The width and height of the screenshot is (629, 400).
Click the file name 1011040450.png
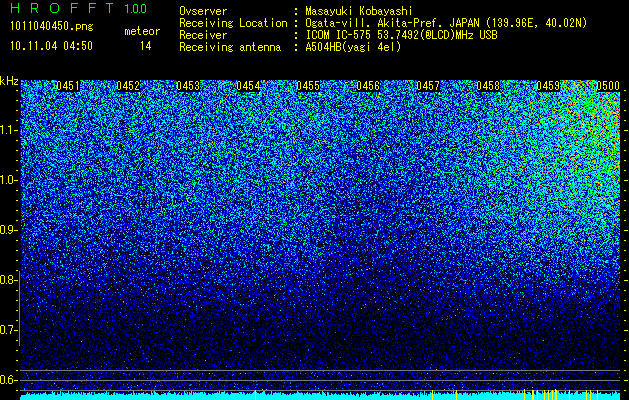click(52, 27)
